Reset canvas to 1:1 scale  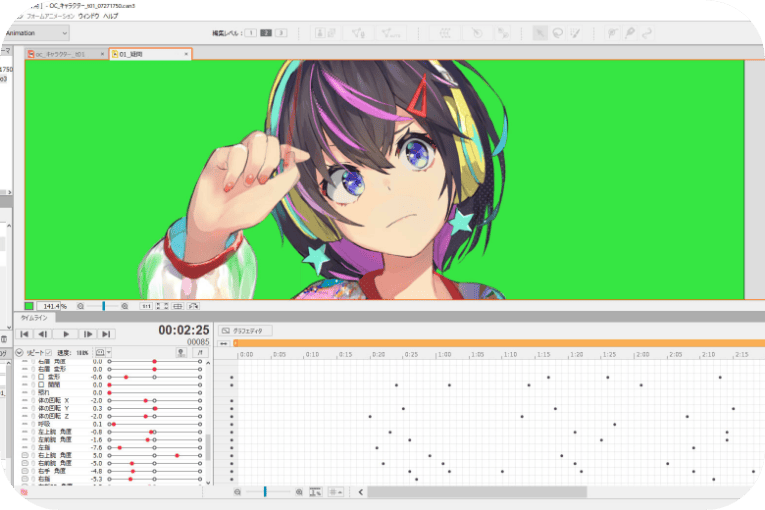pyautogui.click(x=146, y=306)
